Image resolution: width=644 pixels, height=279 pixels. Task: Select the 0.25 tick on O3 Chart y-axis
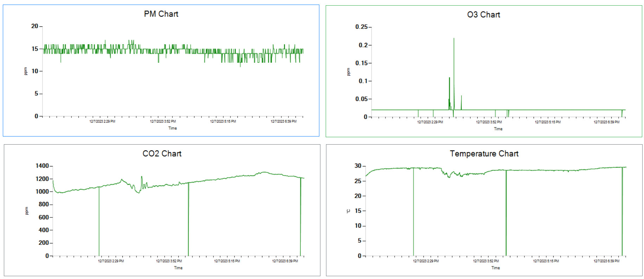pyautogui.click(x=361, y=27)
